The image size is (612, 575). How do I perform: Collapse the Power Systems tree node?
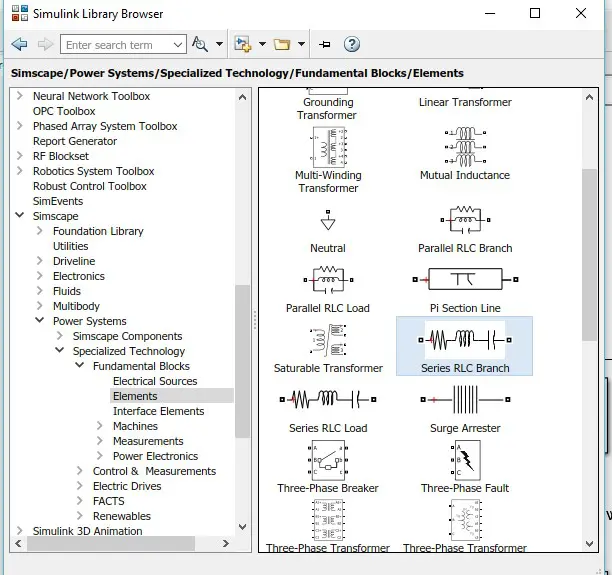click(41, 321)
